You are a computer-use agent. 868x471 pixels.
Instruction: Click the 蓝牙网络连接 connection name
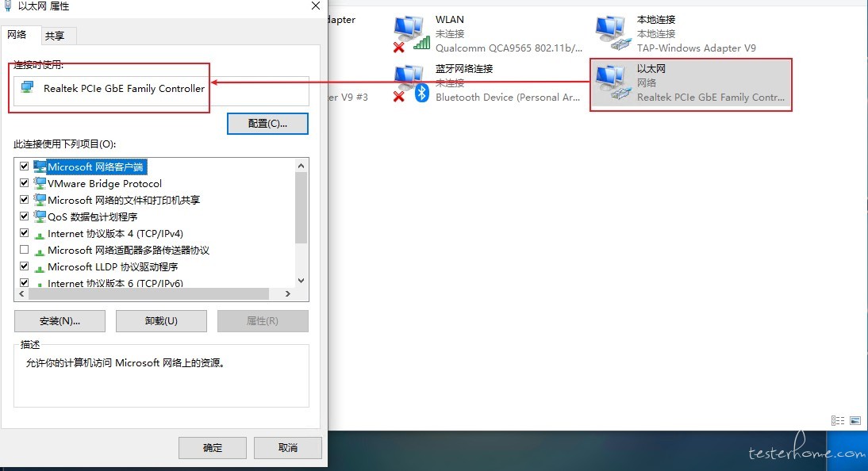coord(464,69)
